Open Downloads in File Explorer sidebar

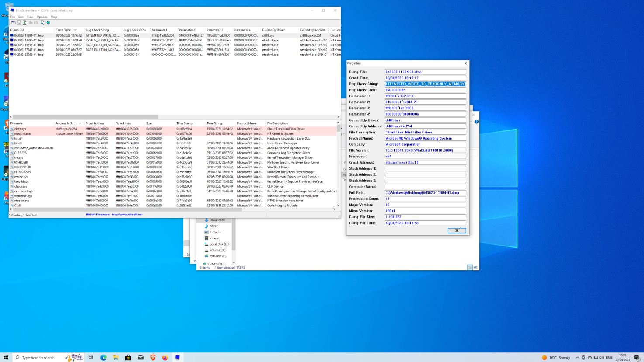pos(217,220)
